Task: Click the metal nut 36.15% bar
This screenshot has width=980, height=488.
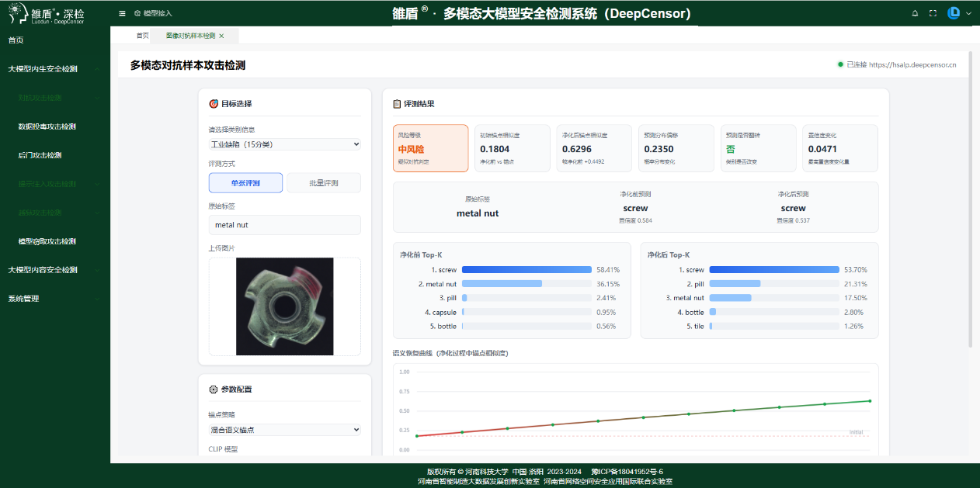Action: click(x=526, y=284)
